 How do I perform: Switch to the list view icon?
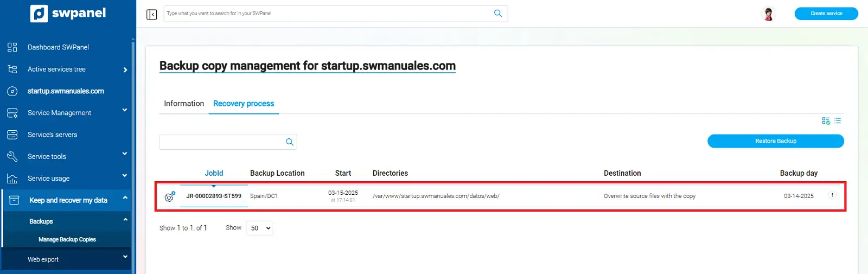pos(838,121)
